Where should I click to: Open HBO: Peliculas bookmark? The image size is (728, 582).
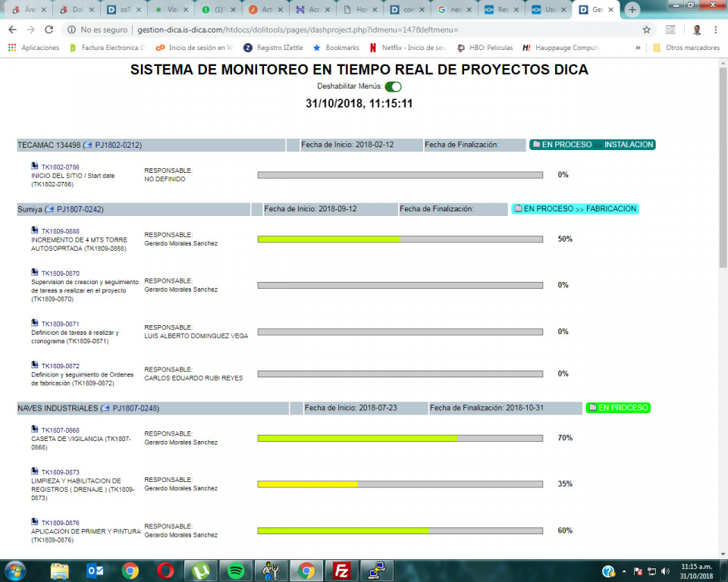(x=485, y=48)
